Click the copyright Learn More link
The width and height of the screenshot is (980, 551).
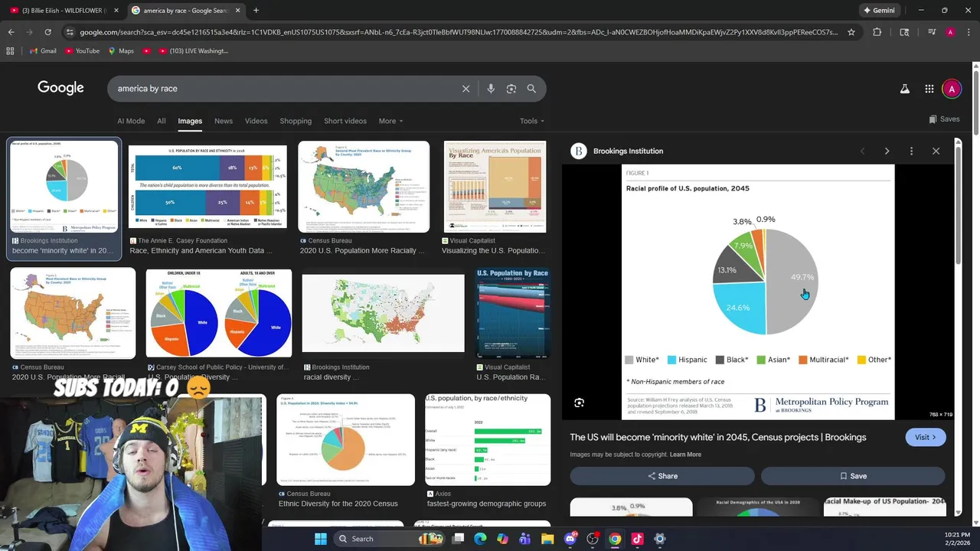click(685, 455)
